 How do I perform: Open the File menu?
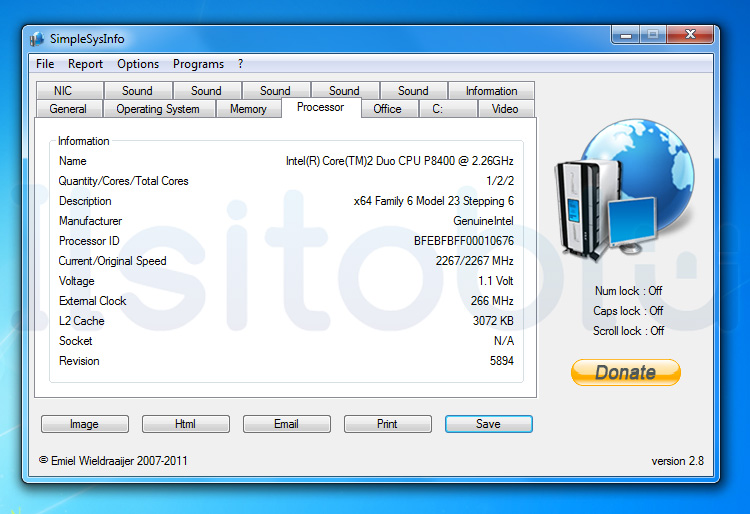pyautogui.click(x=45, y=64)
